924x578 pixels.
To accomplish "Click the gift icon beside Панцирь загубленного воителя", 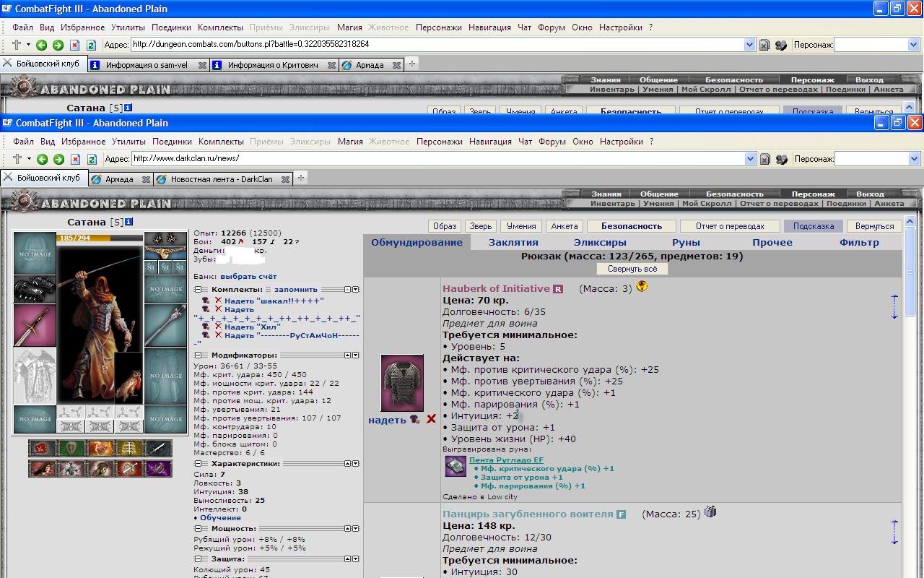I will coord(710,512).
